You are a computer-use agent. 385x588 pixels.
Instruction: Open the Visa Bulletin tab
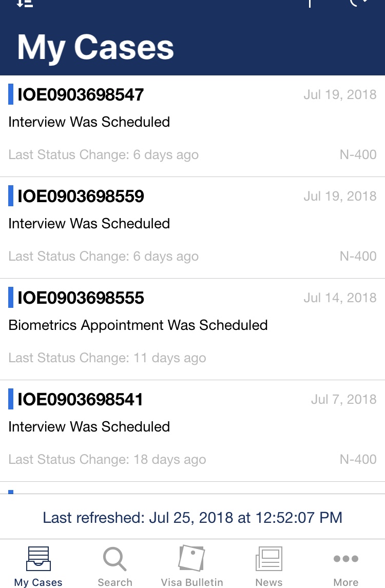pyautogui.click(x=192, y=566)
